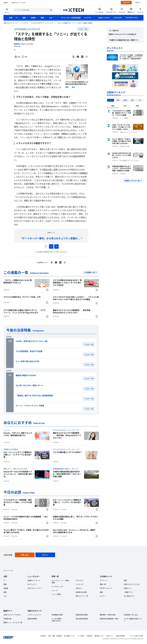Follow 「取適法」施行でもう許されない金型無償保管 feature
Image resolution: width=147 pixels, height=644 pixels.
coord(89,399)
